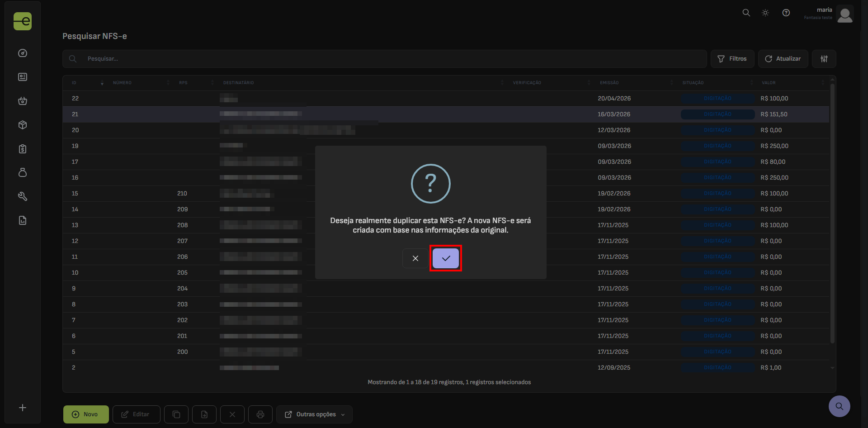Click the Editar button
The image size is (868, 428).
(x=136, y=414)
